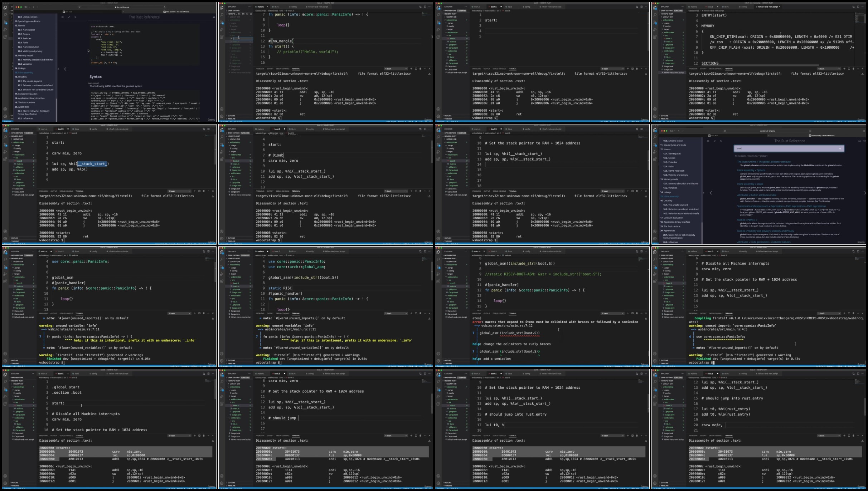Click sidebar scrollbar in the Rust Reference Syntax frame
This screenshot has height=491, width=868.
[57, 109]
